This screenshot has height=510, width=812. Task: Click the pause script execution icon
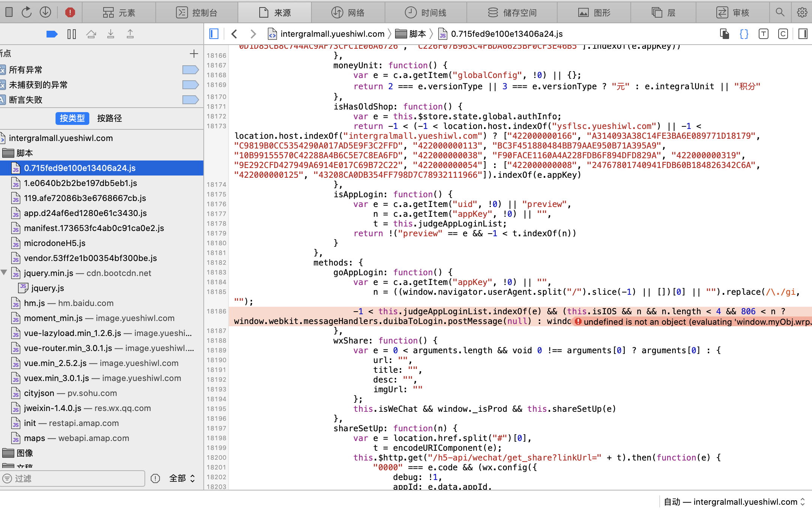click(71, 34)
